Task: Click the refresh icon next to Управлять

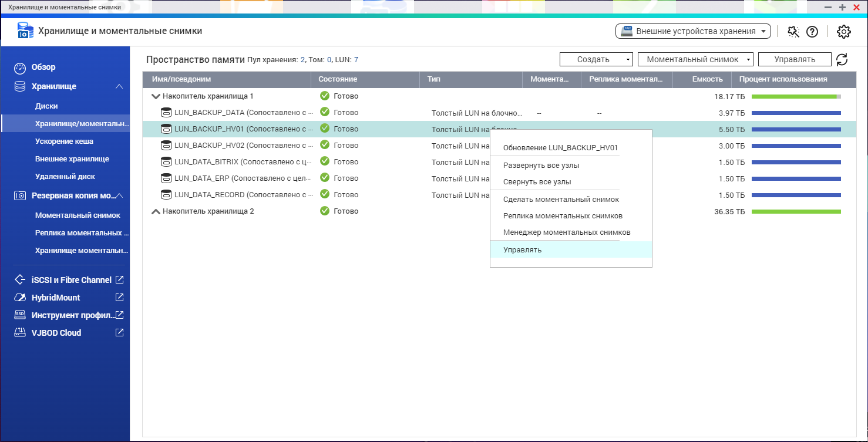Action: click(x=842, y=59)
